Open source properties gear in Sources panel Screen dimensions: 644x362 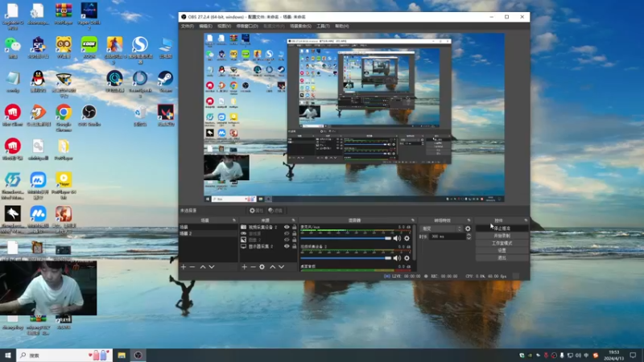(x=262, y=266)
